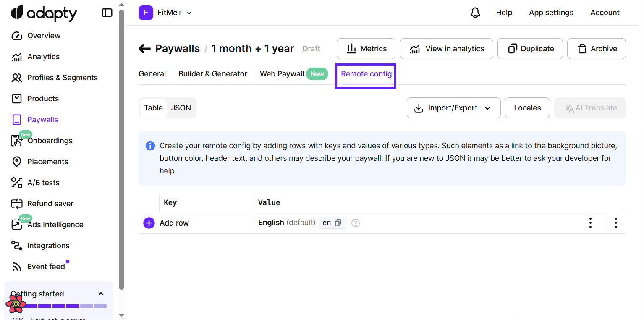Open the Web Paywall tab
The height and width of the screenshot is (320, 644).
click(x=282, y=74)
